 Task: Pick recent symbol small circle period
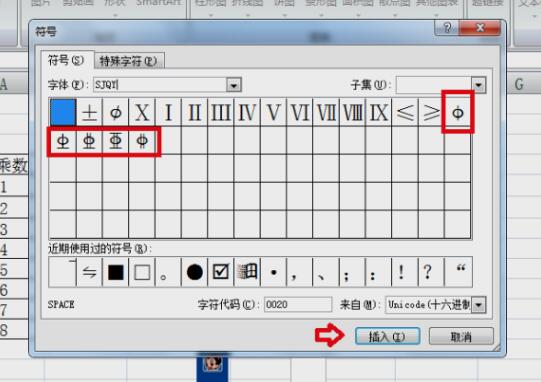coord(168,272)
